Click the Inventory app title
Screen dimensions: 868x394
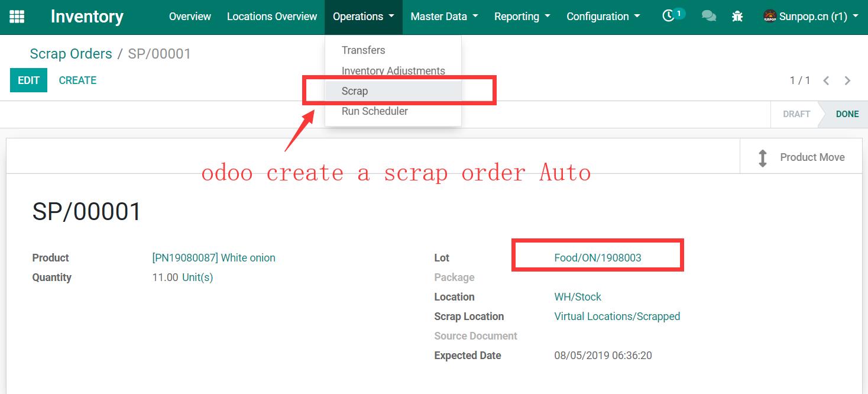pyautogui.click(x=87, y=17)
